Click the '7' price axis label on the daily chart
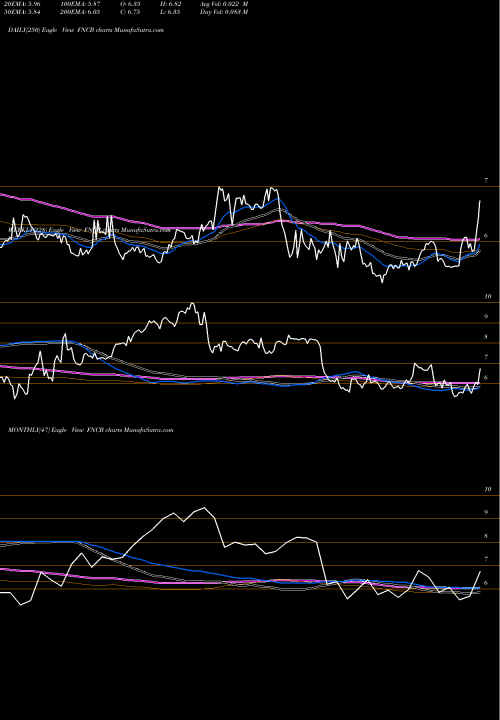Screen dimensions: 500x720 click(486, 180)
